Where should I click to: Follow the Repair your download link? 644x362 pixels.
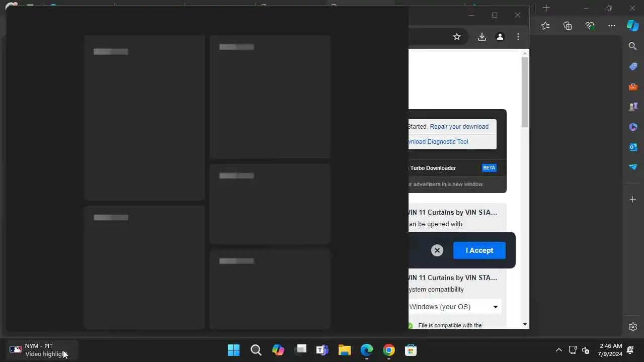click(459, 127)
